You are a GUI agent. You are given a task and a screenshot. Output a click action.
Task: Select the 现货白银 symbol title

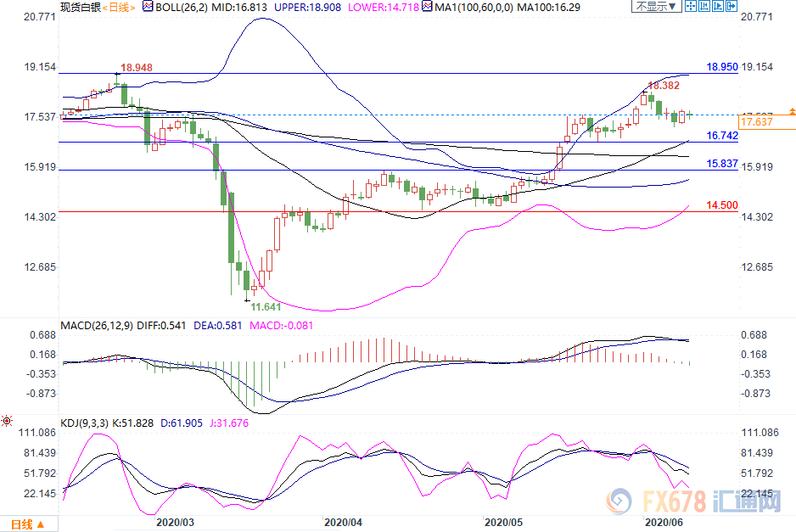pyautogui.click(x=80, y=7)
